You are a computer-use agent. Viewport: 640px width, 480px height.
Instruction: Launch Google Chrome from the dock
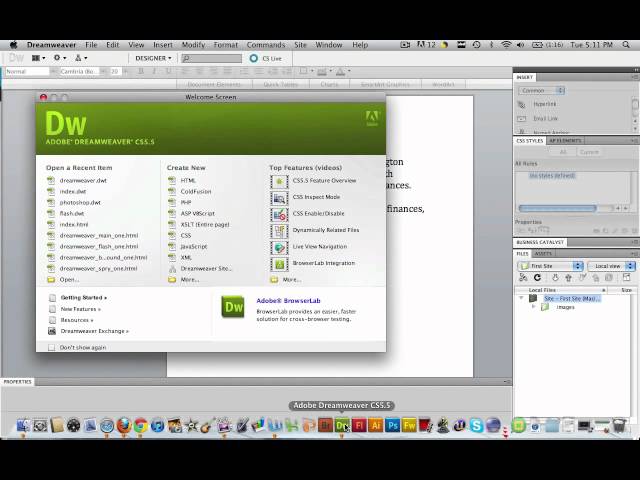tap(141, 426)
